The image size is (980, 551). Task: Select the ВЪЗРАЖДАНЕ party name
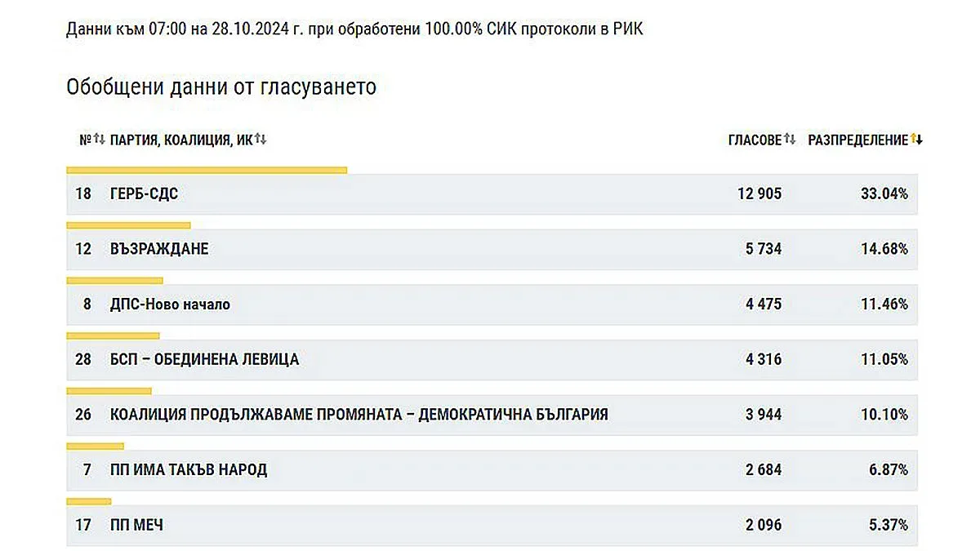(159, 249)
